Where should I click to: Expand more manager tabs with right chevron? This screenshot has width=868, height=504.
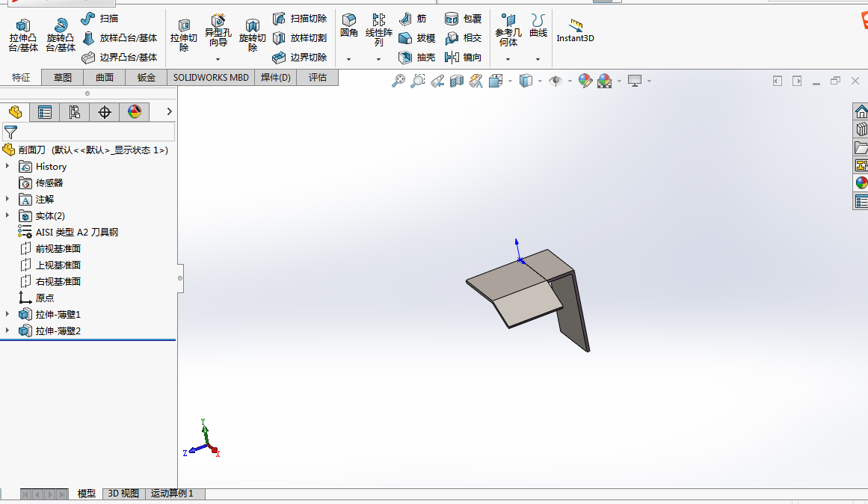pos(170,112)
